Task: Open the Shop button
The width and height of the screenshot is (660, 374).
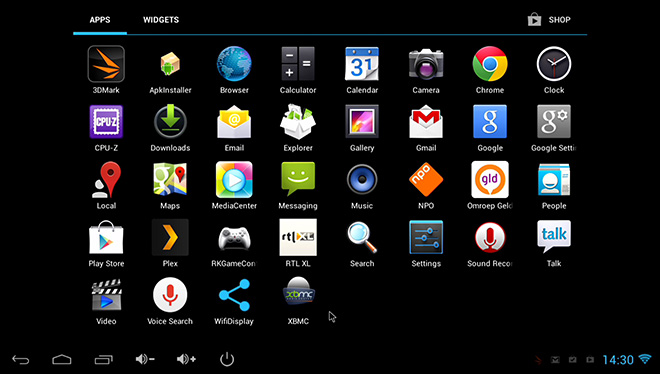Action: point(549,20)
